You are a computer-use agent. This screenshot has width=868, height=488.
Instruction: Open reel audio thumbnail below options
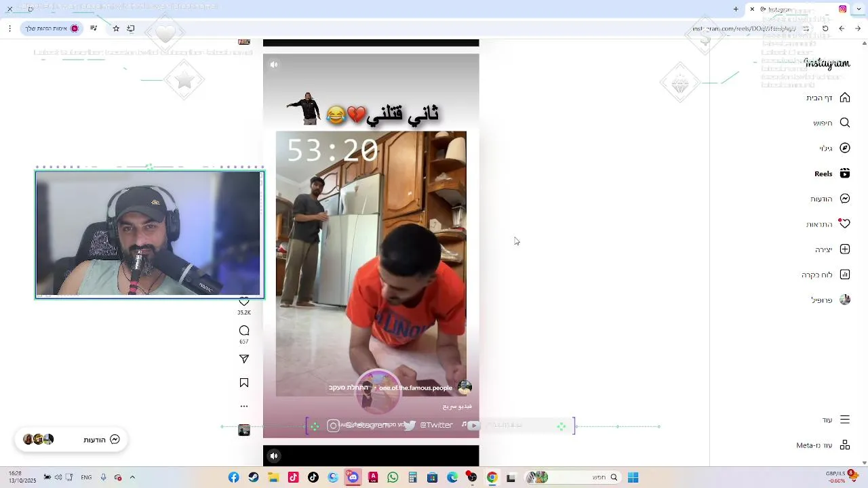click(x=244, y=430)
